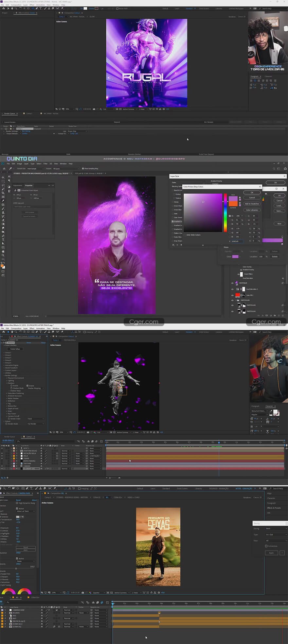
Task: Open Shadow Mode dropdown showing Shadow Mapping
Action: click(35, 388)
